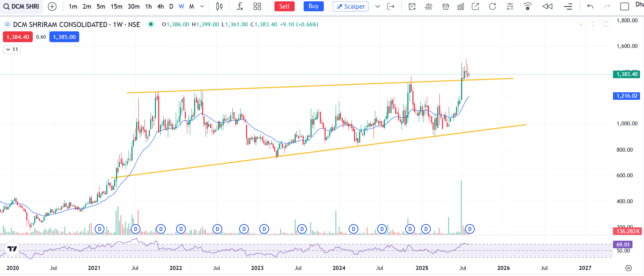Click the close value C1,383.40
Image resolution: width=644 pixels, height=276 pixels.
coord(264,25)
